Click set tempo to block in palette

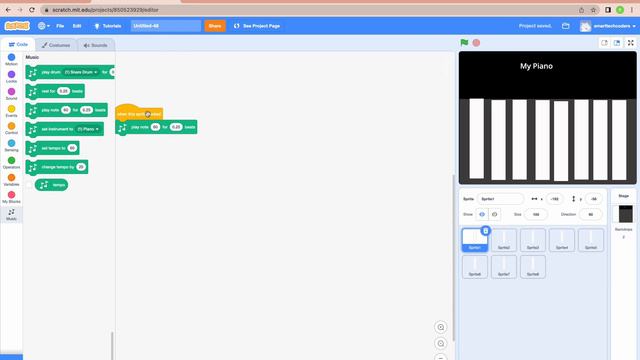point(52,148)
